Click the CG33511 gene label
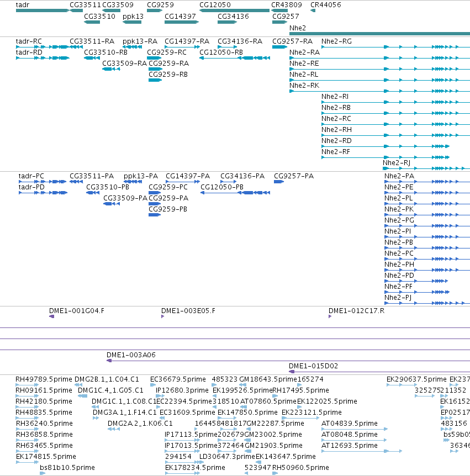 [85, 5]
